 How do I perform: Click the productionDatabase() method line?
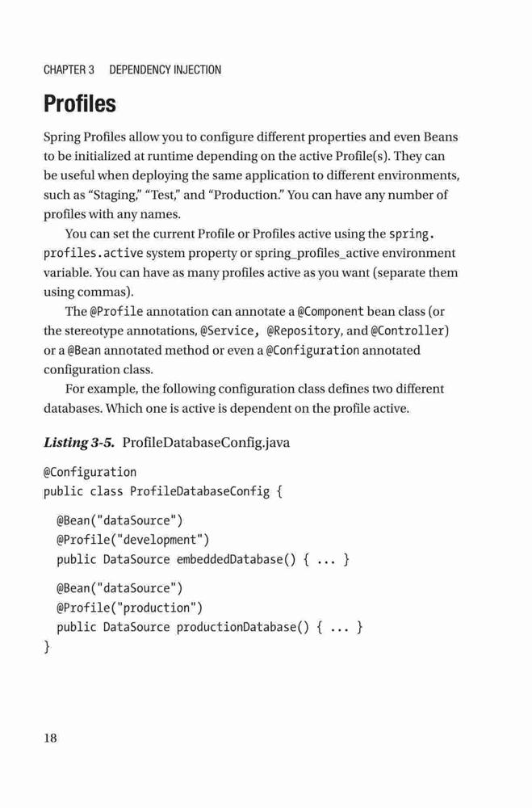[x=210, y=627]
